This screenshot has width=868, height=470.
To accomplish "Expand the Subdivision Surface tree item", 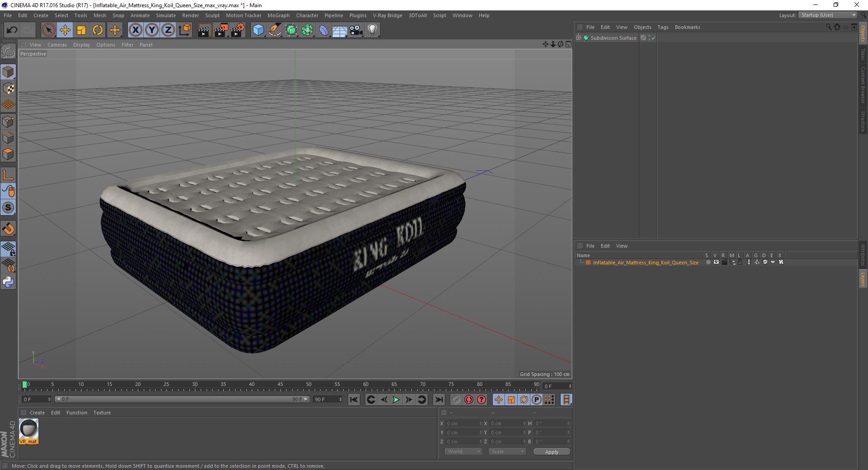I will [579, 38].
